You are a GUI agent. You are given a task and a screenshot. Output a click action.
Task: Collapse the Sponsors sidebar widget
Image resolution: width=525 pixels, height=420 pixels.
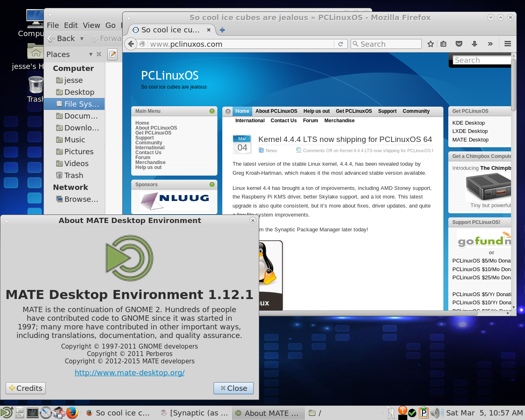(212, 185)
